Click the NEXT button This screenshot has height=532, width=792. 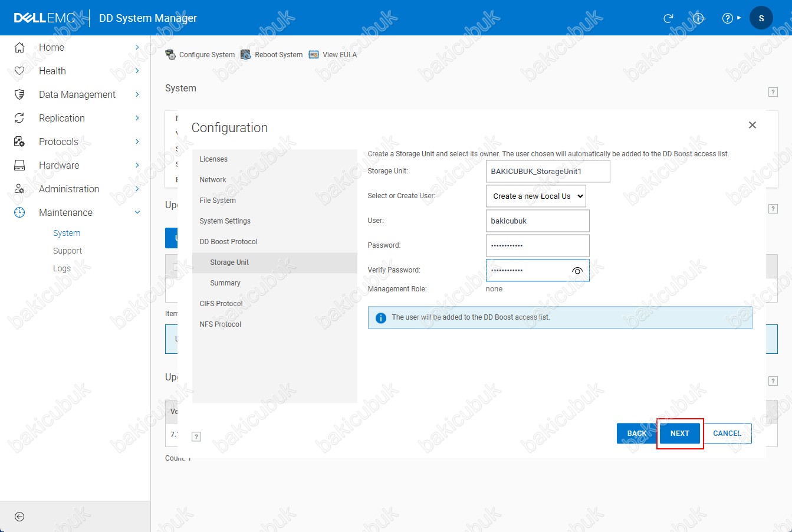click(680, 434)
